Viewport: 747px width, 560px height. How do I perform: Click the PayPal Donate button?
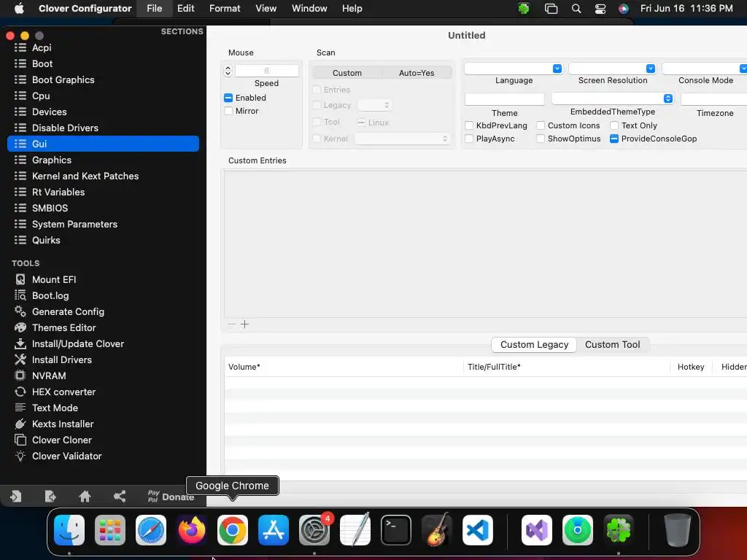coord(171,497)
